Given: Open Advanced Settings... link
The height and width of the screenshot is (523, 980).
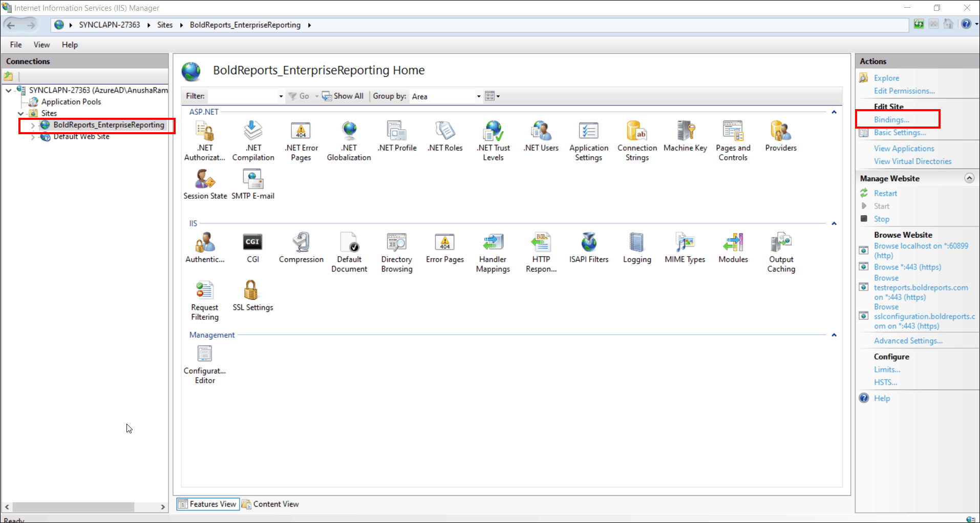Looking at the screenshot, I should click(908, 341).
